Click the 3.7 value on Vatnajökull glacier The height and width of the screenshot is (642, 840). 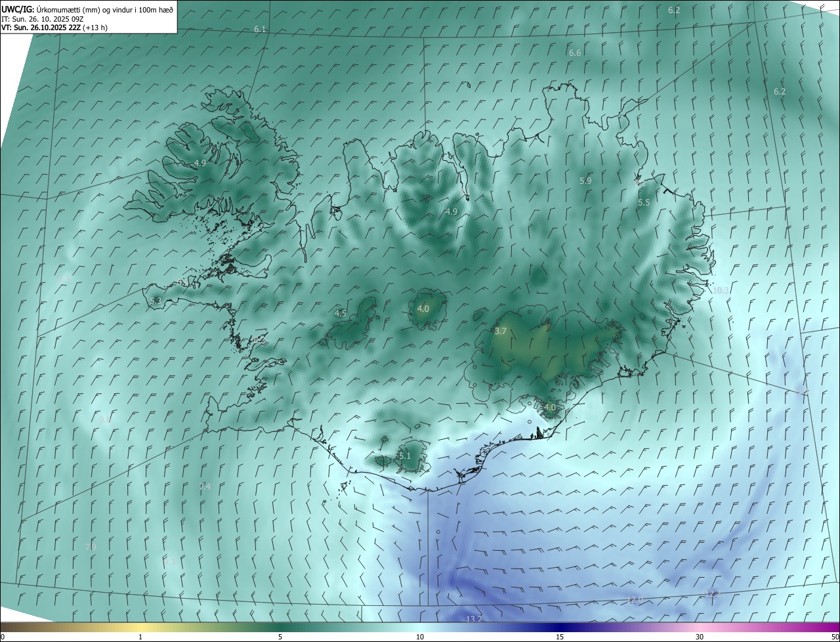pos(501,332)
